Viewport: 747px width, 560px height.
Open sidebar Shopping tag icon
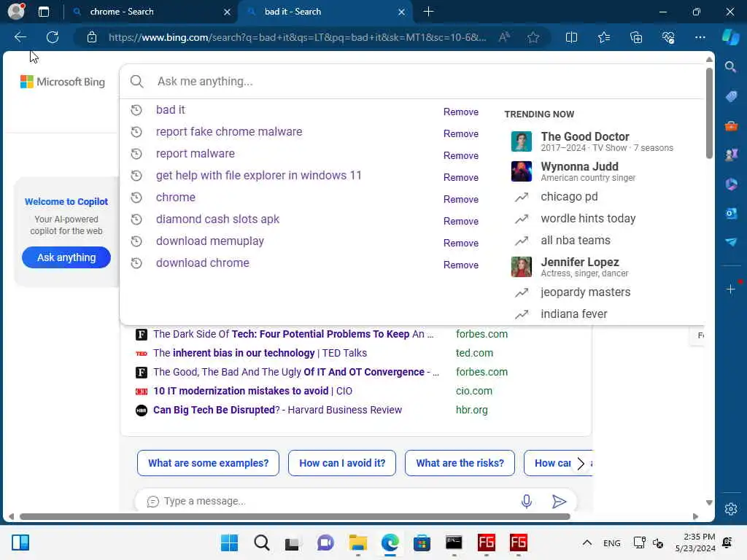(731, 96)
